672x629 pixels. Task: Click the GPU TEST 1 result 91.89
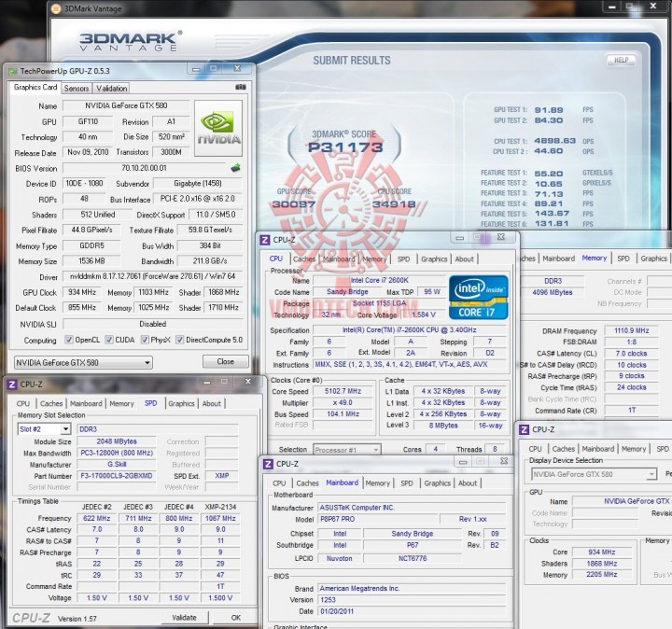[x=549, y=110]
